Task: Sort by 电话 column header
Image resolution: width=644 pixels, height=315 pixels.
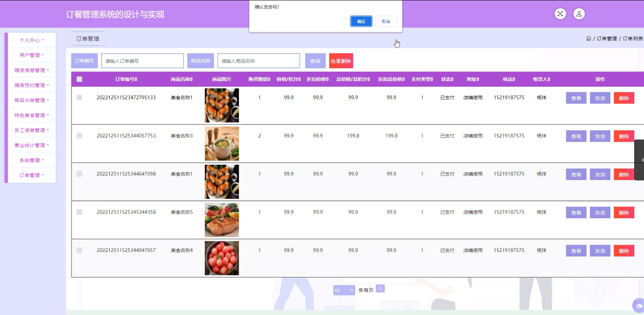Action: coord(509,79)
